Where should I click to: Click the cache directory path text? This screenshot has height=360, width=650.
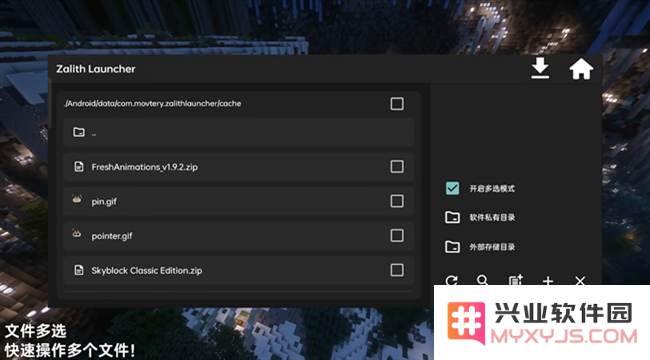point(153,103)
